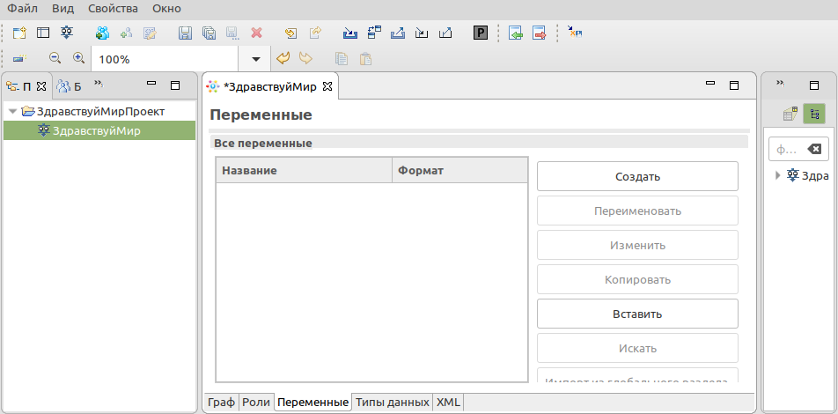Click the grayed paste clipboard icon
Image resolution: width=838 pixels, height=414 pixels.
[x=365, y=59]
